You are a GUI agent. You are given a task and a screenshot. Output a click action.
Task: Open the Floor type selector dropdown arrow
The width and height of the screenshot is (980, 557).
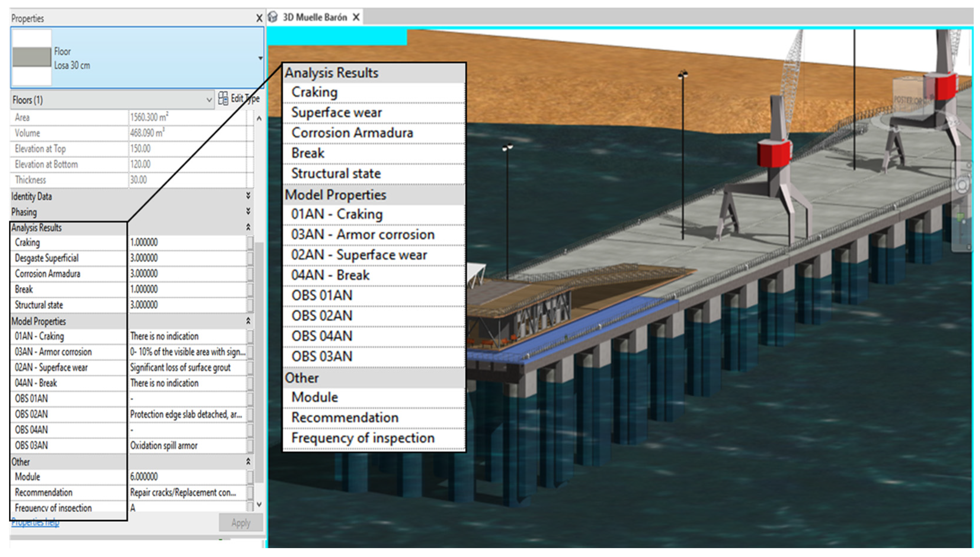pyautogui.click(x=260, y=58)
